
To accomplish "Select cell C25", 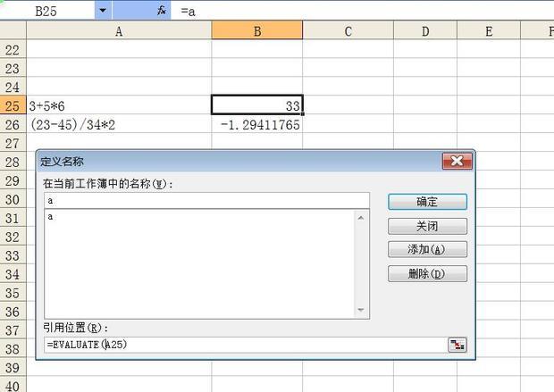I will (x=348, y=105).
